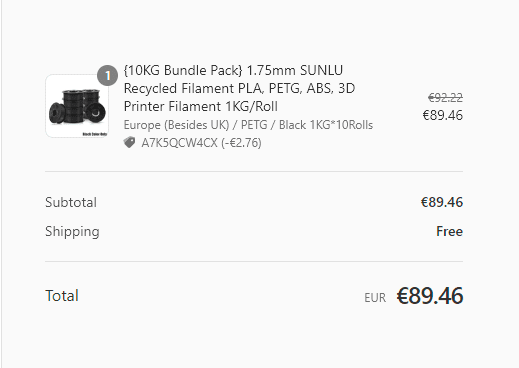Click the EUR currency indicator
The width and height of the screenshot is (519, 368).
pyautogui.click(x=375, y=298)
